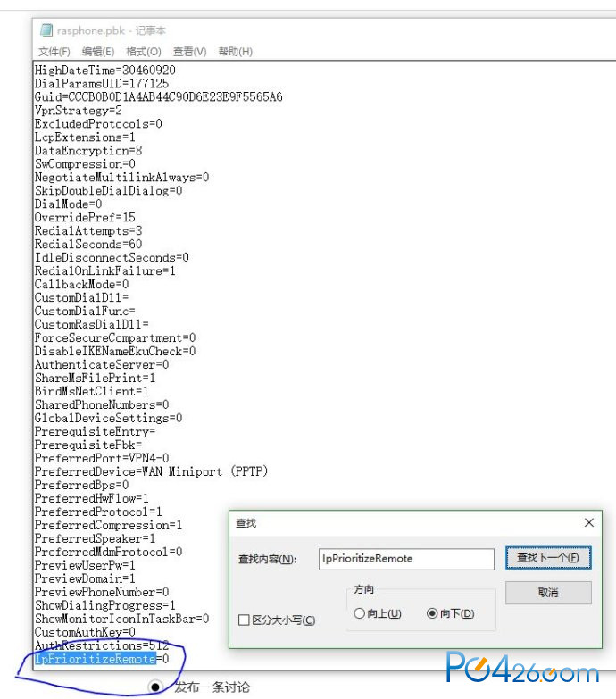Click the PreviewUserPw=1 line
This screenshot has width=616, height=699.
point(85,565)
